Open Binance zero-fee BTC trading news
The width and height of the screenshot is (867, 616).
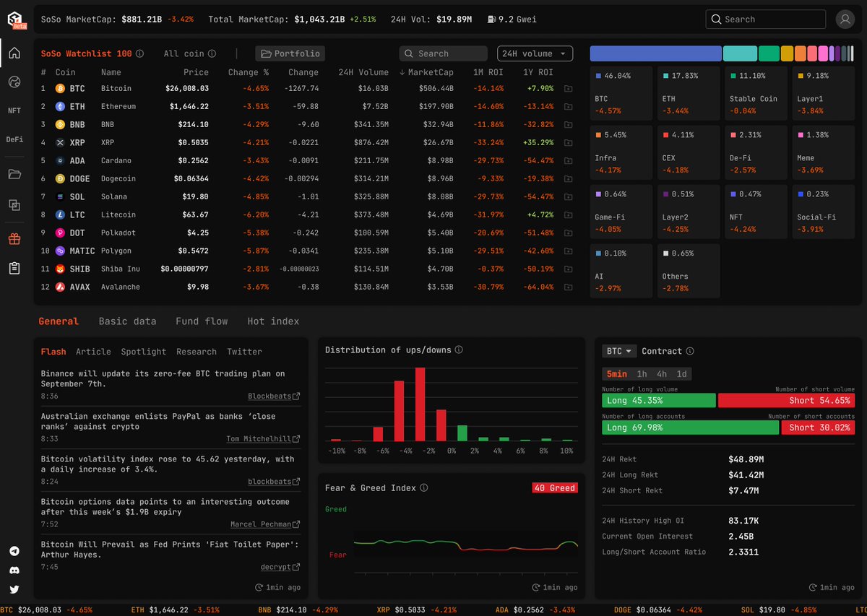[163, 378]
